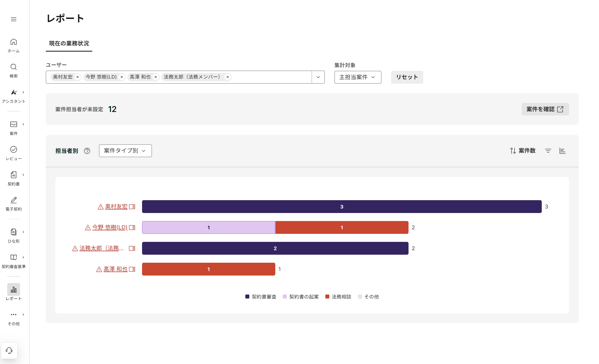
Task: Click the support headset icon
Action: 9,350
